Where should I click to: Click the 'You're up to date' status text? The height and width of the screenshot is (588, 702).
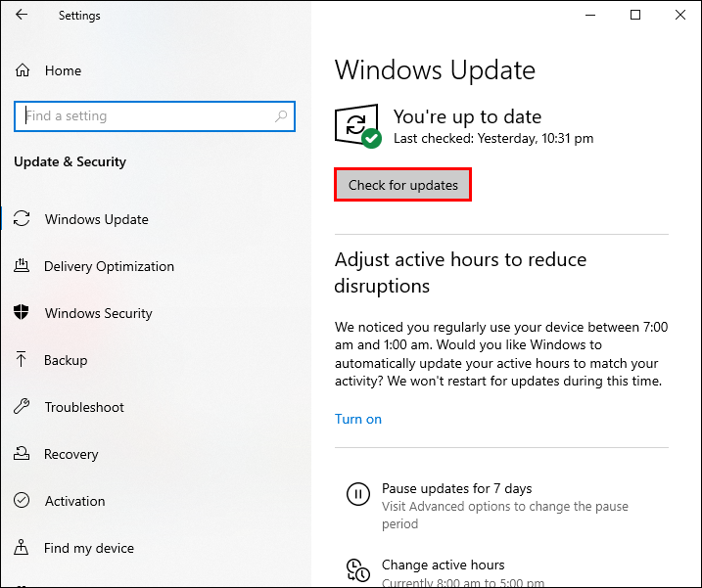click(467, 116)
